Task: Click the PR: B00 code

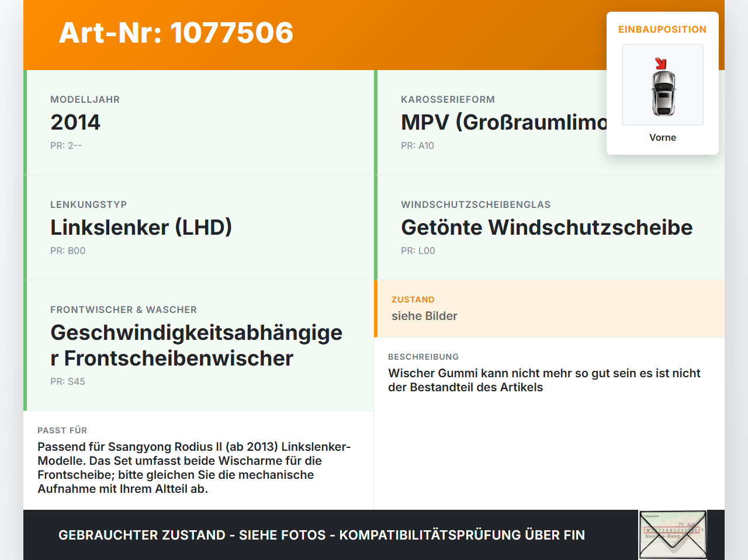Action: 68,251
